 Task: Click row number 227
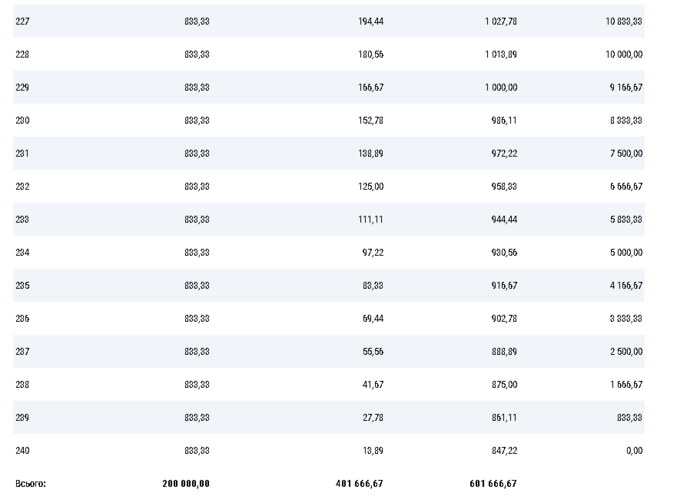point(23,21)
